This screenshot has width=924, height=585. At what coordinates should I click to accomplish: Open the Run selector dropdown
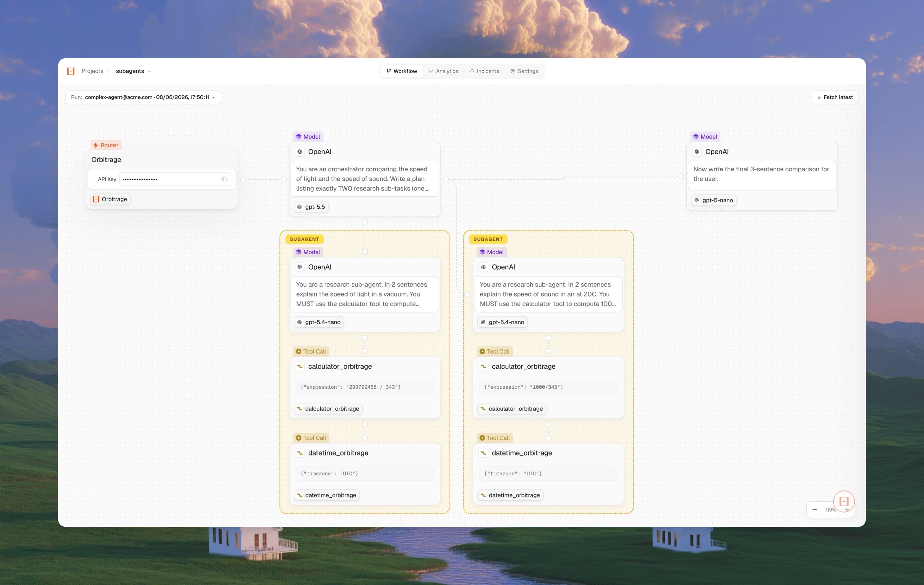coord(143,97)
